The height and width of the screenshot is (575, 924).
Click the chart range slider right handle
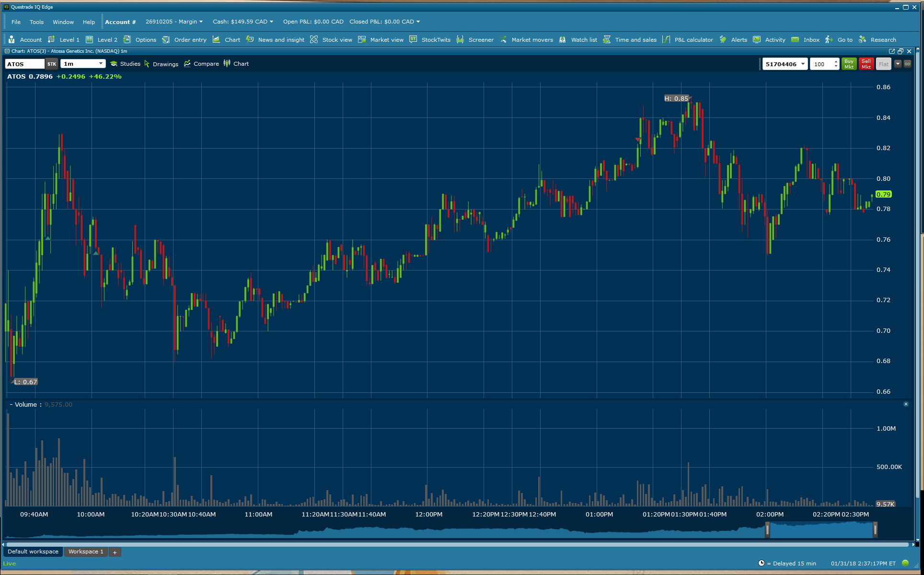875,529
